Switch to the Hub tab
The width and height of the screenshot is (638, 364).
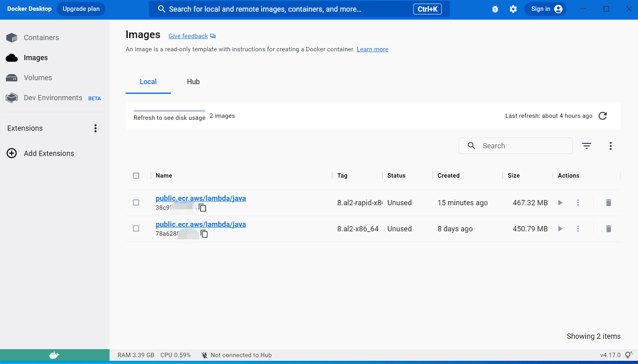(193, 82)
